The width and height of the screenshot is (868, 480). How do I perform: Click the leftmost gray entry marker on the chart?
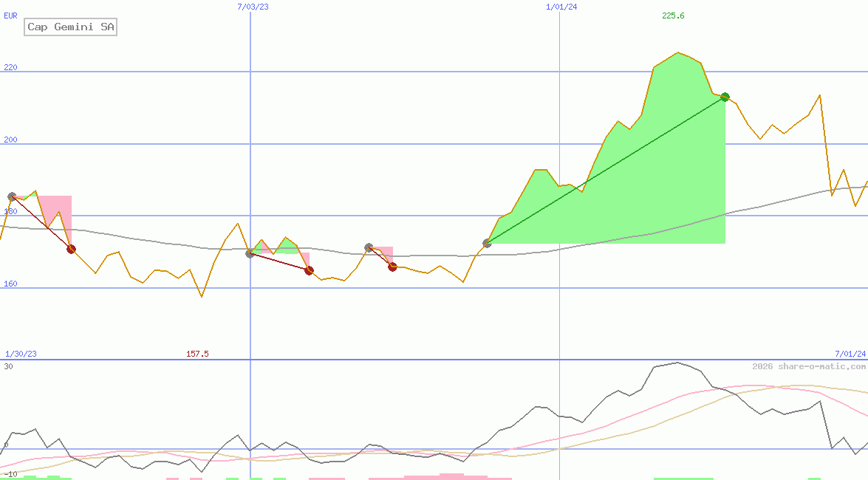[x=12, y=196]
